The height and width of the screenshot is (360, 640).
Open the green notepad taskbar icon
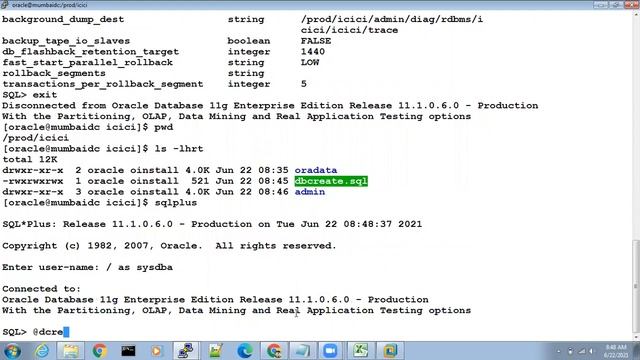click(216, 351)
